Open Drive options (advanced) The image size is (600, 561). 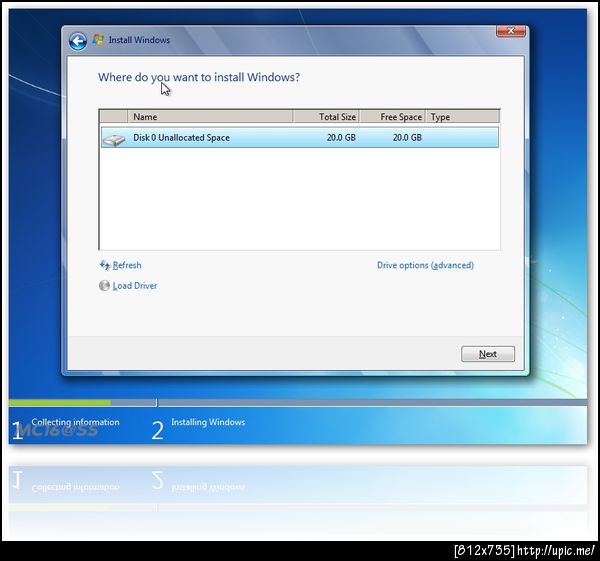[x=425, y=265]
